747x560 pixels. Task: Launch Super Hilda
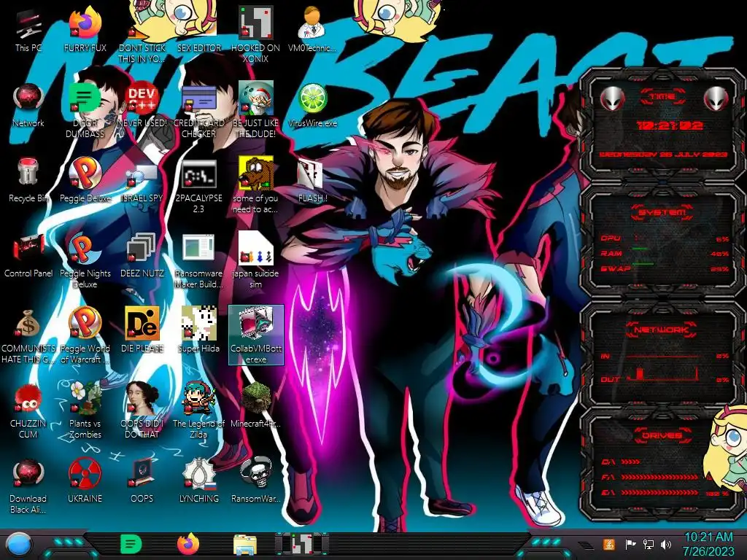point(198,330)
